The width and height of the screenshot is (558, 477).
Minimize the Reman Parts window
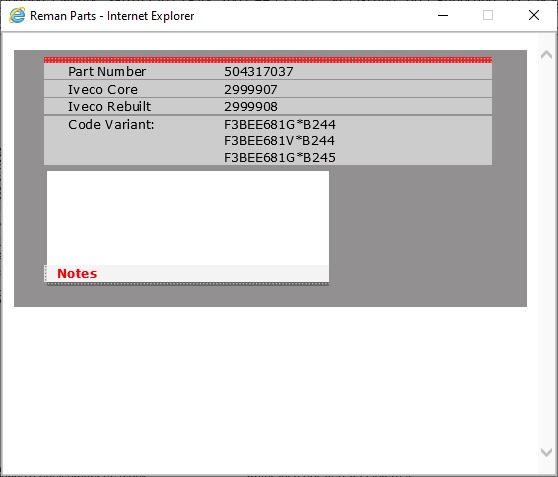click(443, 15)
